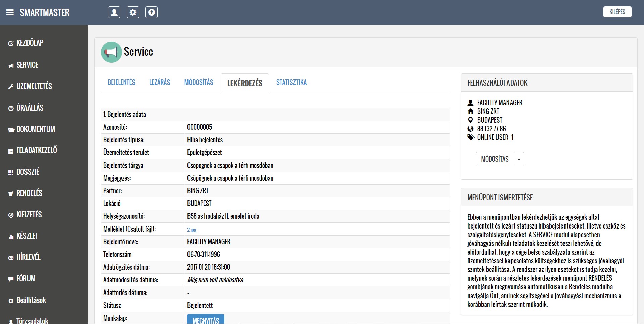Screen dimensions: 644x324
Task: Open RENDELÉS in the sidebar
Action: point(29,193)
